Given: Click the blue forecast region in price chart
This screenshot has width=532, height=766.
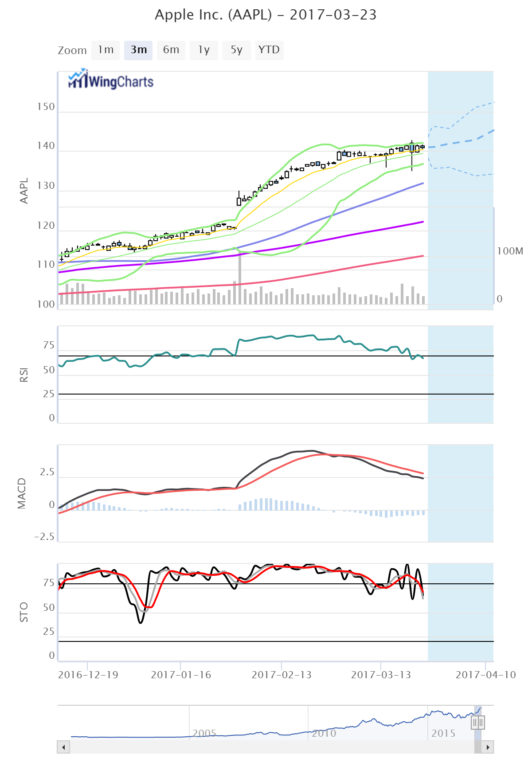Looking at the screenshot, I should (460, 222).
